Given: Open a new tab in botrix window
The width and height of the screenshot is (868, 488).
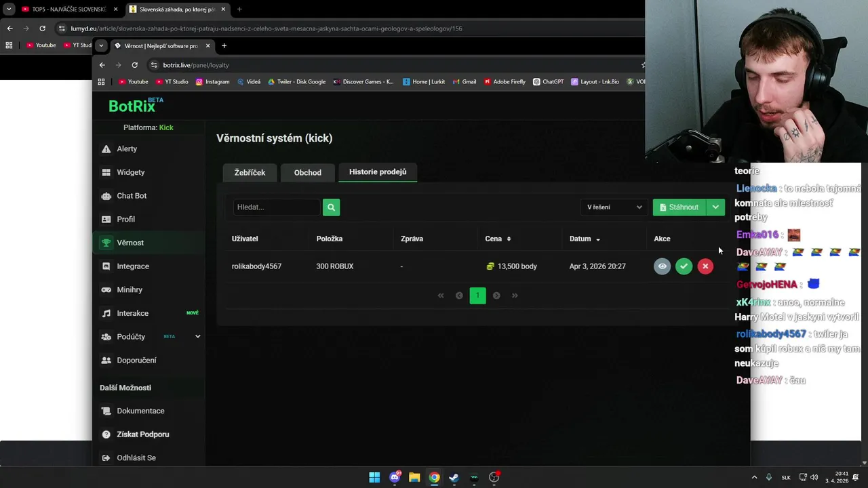Looking at the screenshot, I should pos(224,45).
